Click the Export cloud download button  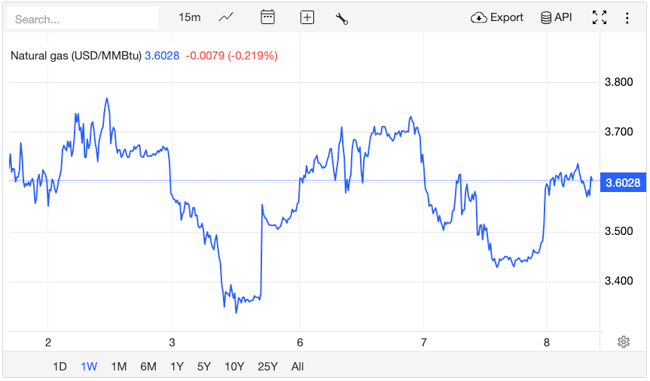pyautogui.click(x=497, y=17)
